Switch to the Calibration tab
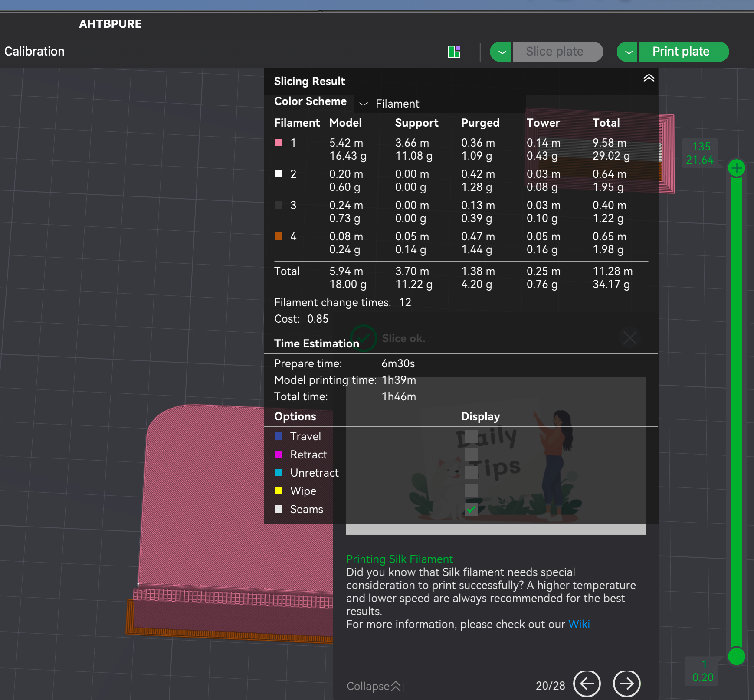This screenshot has height=700, width=754. click(x=34, y=51)
